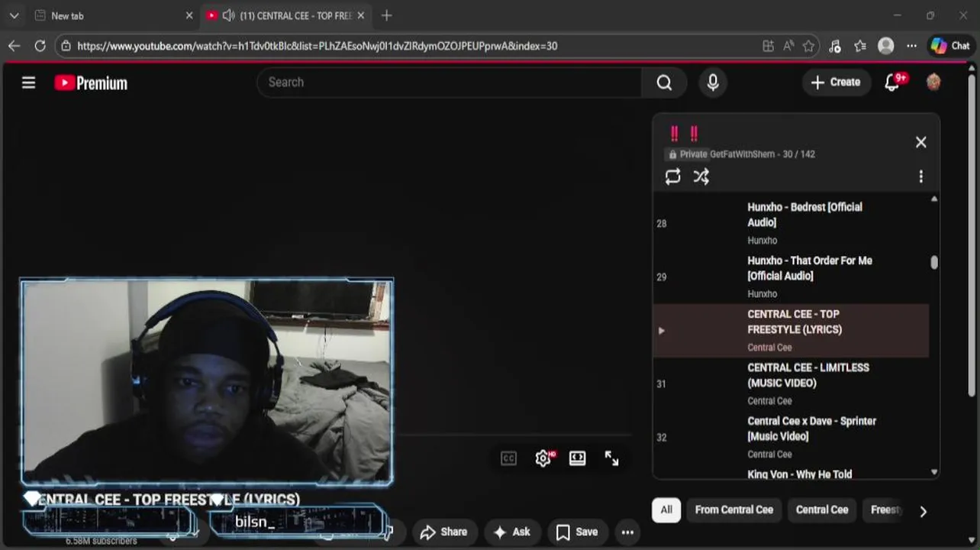Select the Central Cee filter chip
Image resolution: width=980 pixels, height=550 pixels.
[822, 510]
